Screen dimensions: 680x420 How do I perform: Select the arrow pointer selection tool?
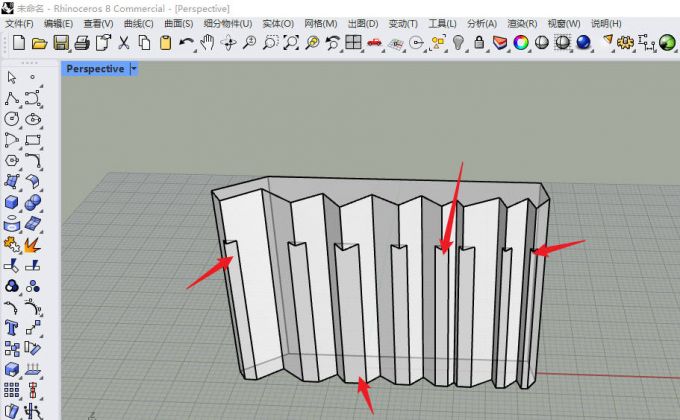pos(12,78)
